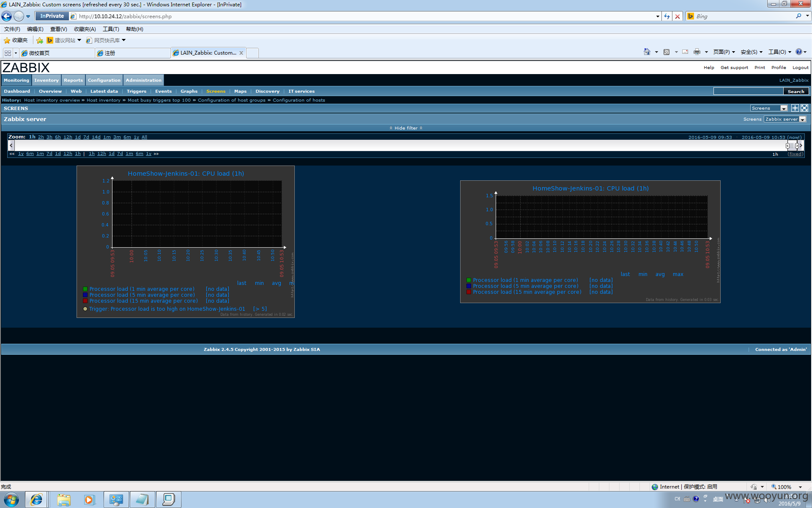Click the browser Back arrow button

pos(7,16)
